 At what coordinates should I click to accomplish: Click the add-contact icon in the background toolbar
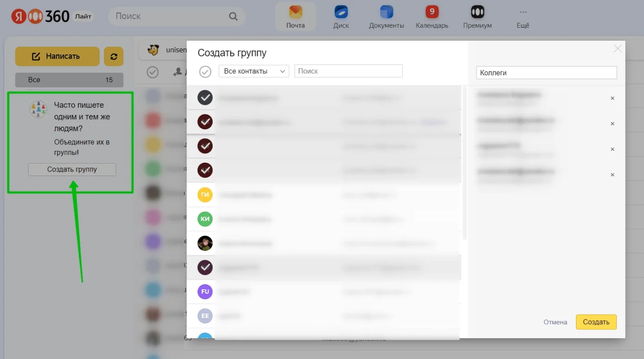tap(177, 72)
